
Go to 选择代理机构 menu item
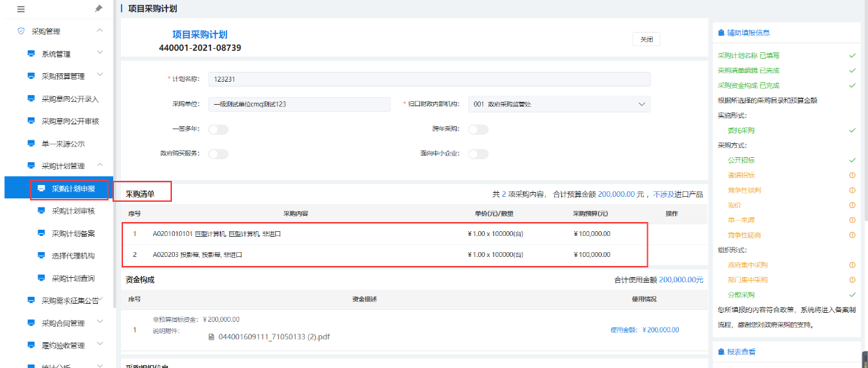point(73,256)
